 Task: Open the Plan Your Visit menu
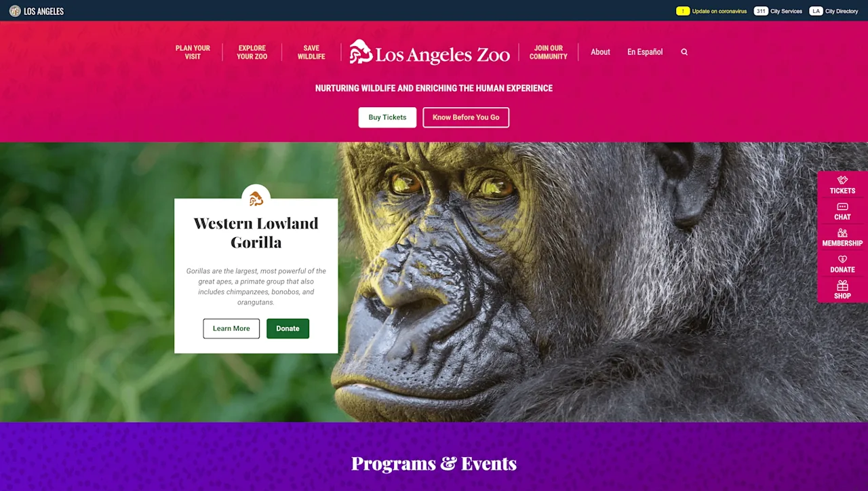(x=193, y=52)
